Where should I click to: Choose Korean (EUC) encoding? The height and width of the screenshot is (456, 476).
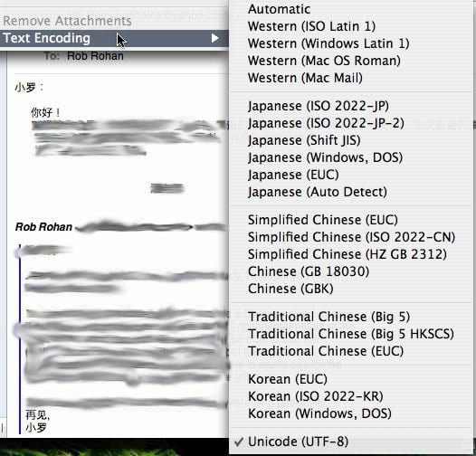click(352, 379)
